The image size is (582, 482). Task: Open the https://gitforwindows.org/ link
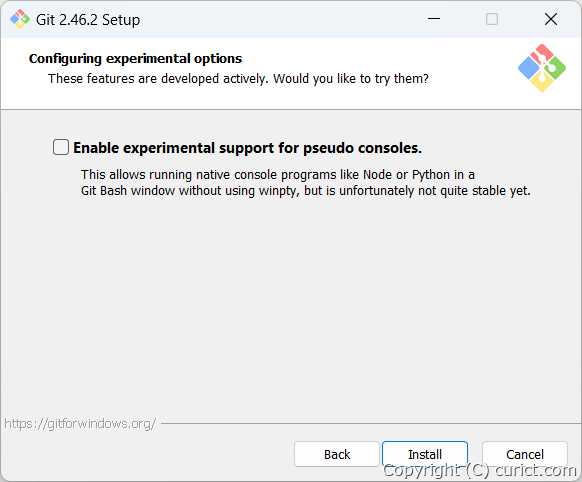point(80,423)
